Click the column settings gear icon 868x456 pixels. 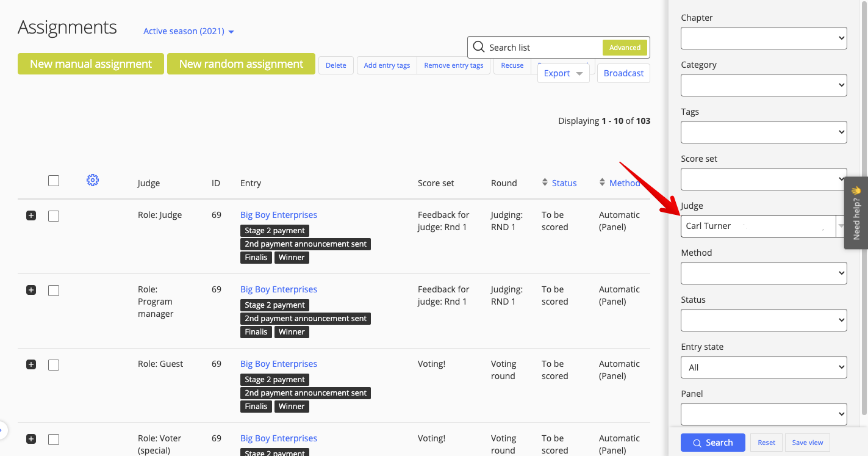(x=93, y=180)
